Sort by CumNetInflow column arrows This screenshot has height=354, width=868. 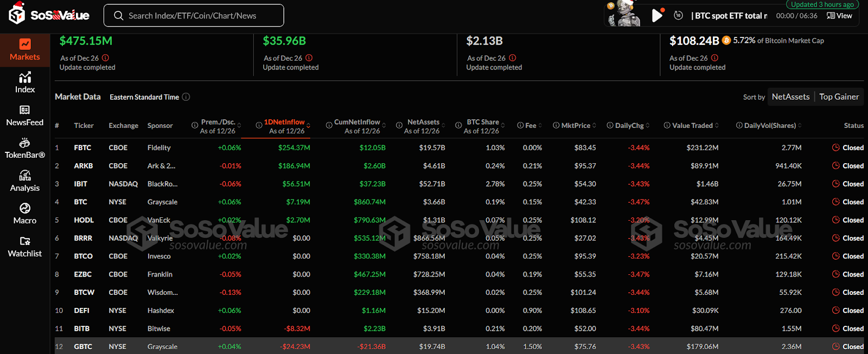pyautogui.click(x=384, y=126)
